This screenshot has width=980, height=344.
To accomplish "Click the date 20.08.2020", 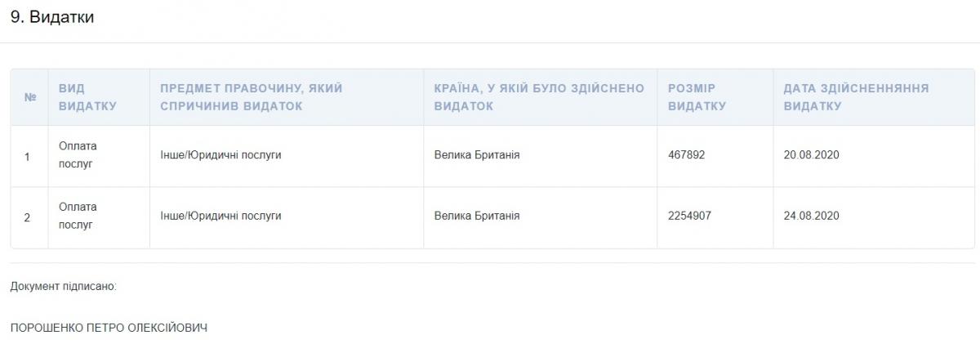I will tap(811, 155).
